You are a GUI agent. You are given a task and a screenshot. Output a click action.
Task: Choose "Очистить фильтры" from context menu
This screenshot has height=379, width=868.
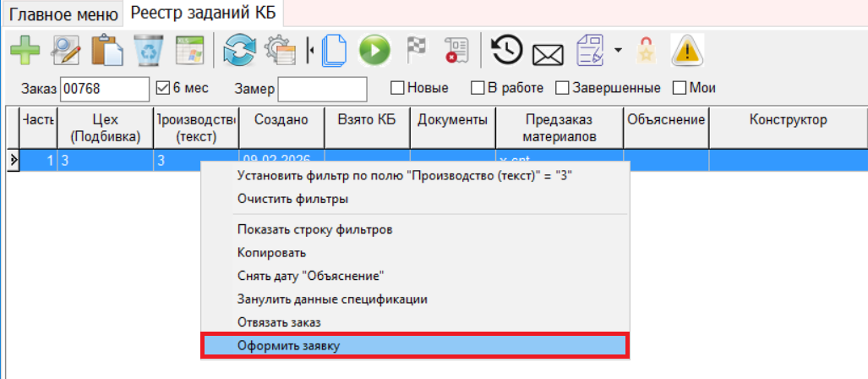tap(292, 199)
